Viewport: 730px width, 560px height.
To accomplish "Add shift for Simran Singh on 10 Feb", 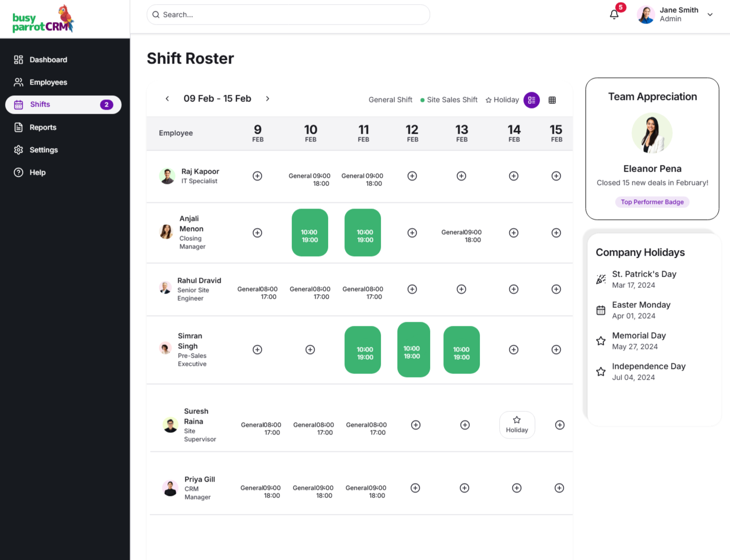I will [x=310, y=349].
